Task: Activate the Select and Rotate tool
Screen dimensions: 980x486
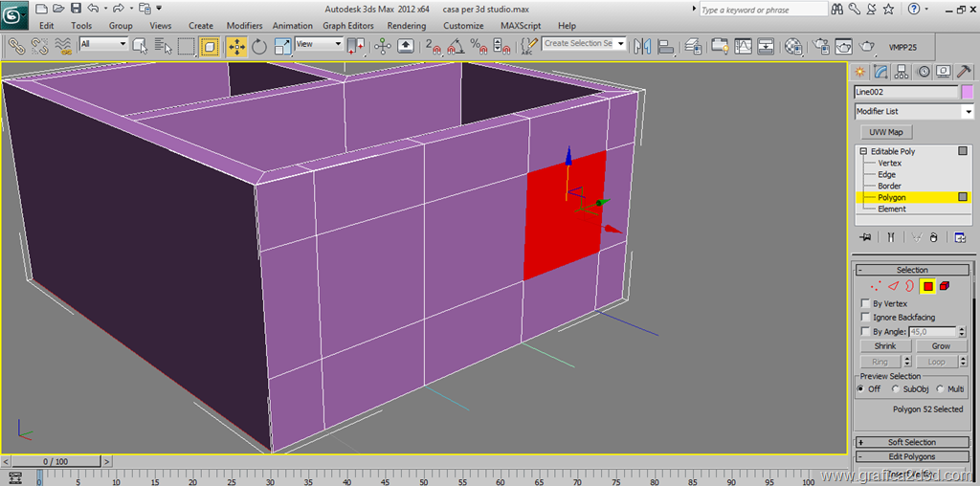Action: [x=259, y=46]
